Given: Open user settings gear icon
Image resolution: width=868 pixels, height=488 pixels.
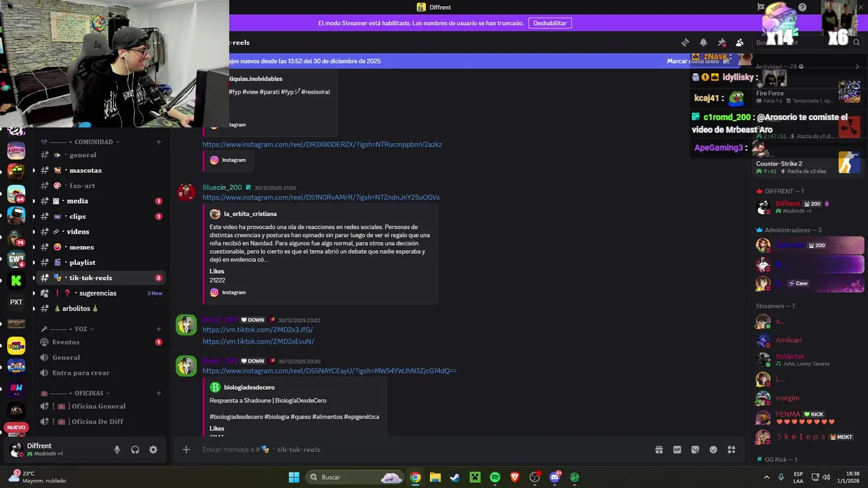Looking at the screenshot, I should point(153,449).
